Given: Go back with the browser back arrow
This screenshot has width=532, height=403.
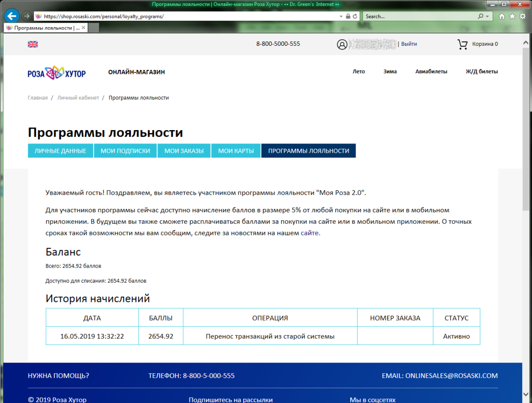Looking at the screenshot, I should pos(11,16).
